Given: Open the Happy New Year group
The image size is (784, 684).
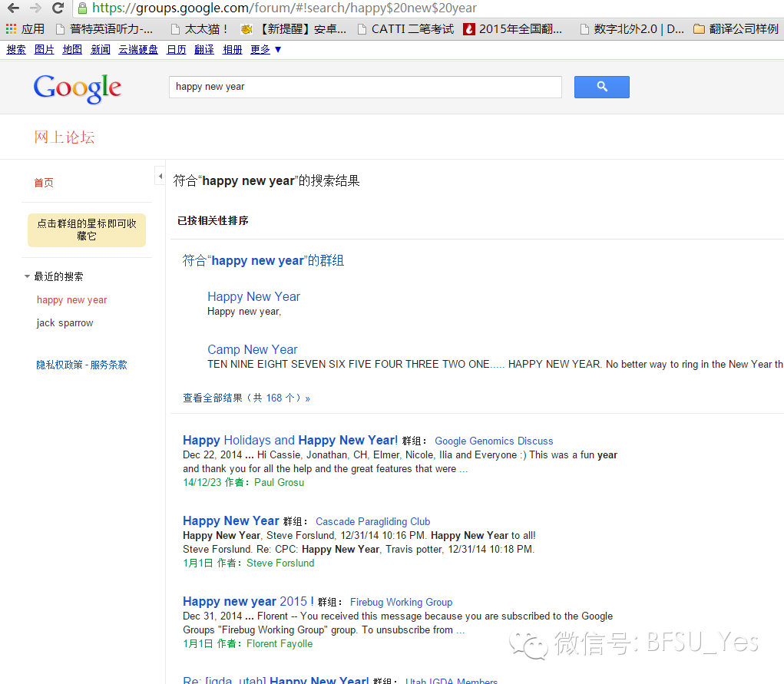Looking at the screenshot, I should pos(253,296).
